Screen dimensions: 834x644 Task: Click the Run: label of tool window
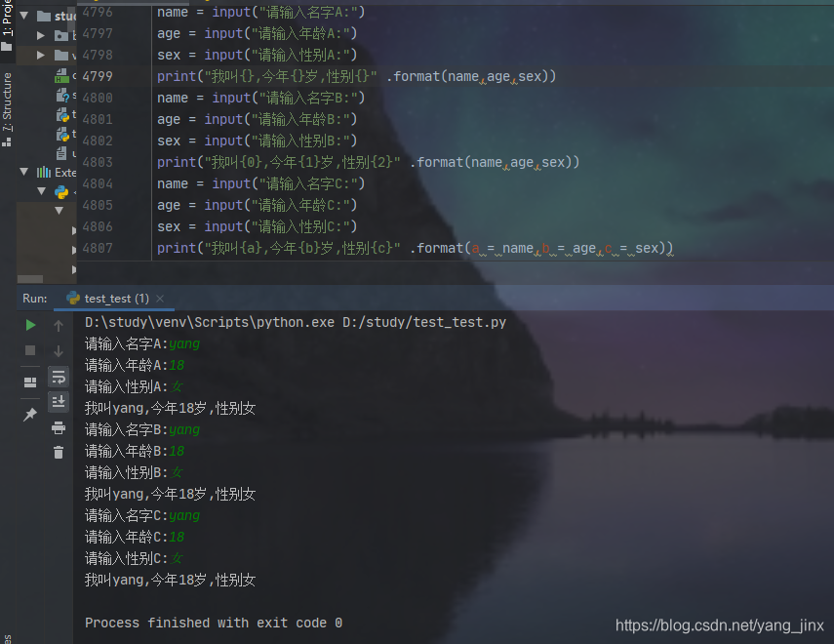(x=34, y=299)
